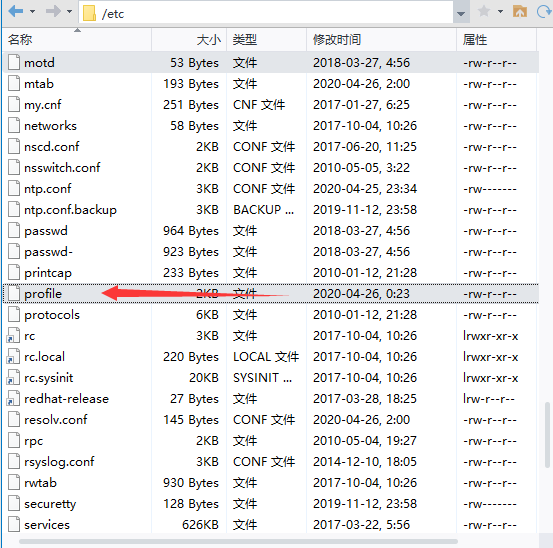The image size is (553, 548).
Task: Click the vertical scrollbar thumb
Action: point(547,434)
